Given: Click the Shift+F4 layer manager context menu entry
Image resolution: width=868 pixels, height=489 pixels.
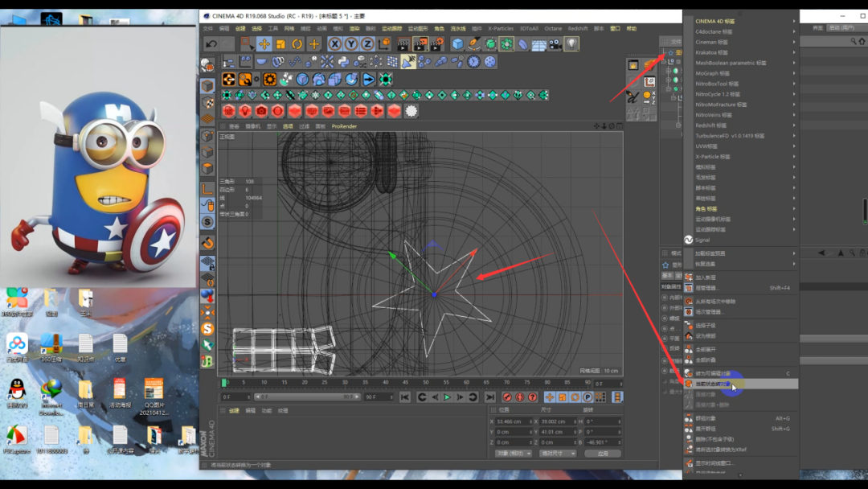Looking at the screenshot, I should point(741,288).
